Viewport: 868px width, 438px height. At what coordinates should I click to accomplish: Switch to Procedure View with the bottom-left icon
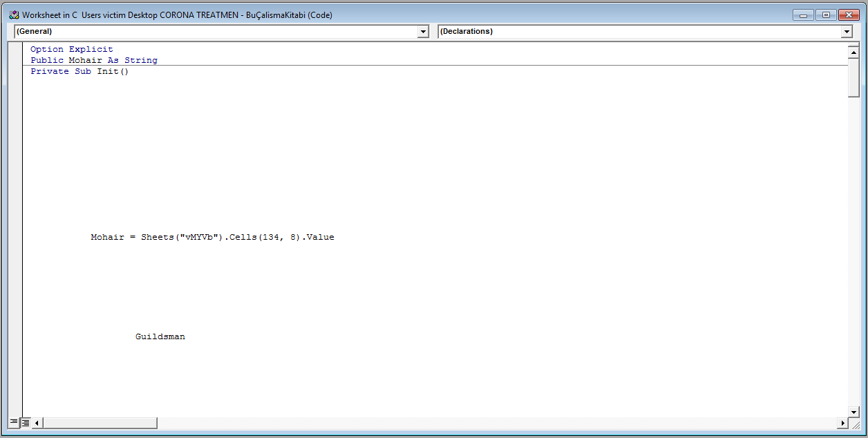coord(14,422)
